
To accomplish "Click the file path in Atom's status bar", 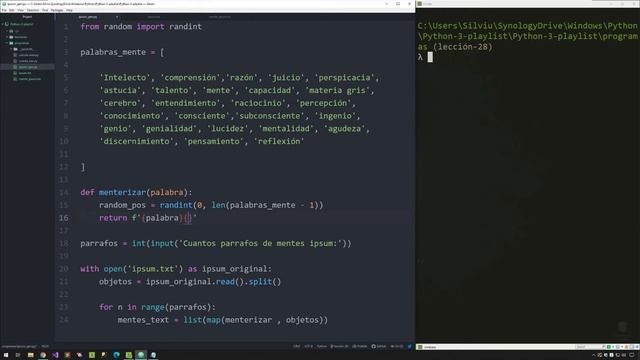I will point(19,346).
